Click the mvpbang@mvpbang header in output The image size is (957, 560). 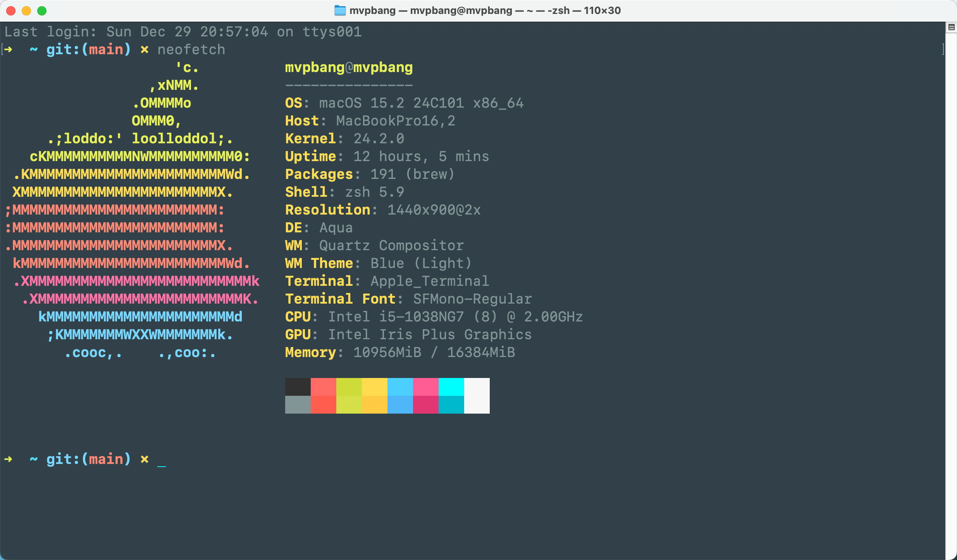point(349,67)
